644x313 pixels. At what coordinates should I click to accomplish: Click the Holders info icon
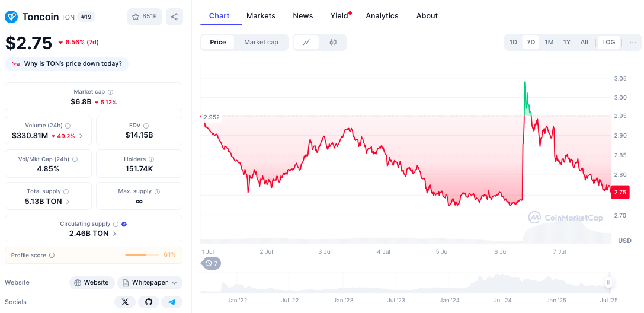click(x=151, y=159)
